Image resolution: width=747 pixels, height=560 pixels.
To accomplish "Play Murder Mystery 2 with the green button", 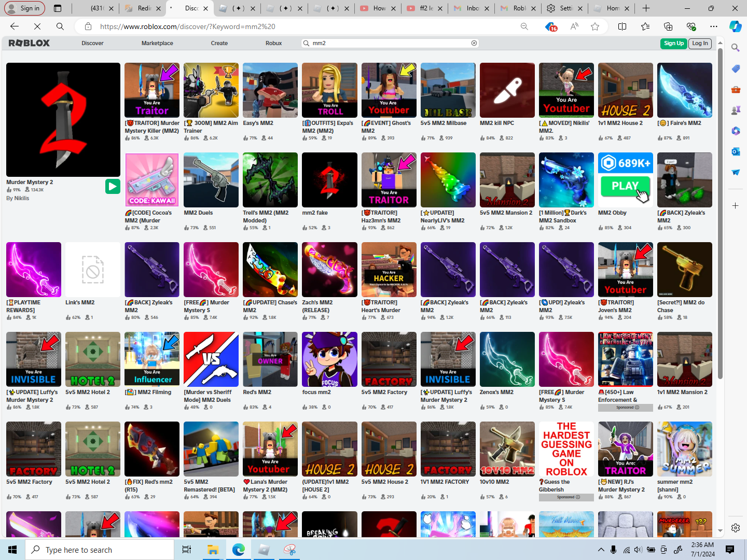I will (x=113, y=186).
